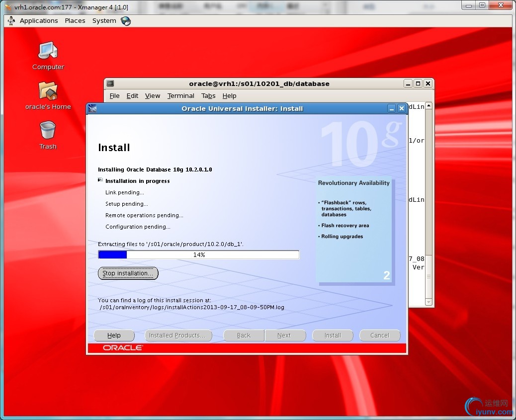Click the Oracle Universal Installer title bar
The width and height of the screenshot is (516, 420).
(x=242, y=109)
